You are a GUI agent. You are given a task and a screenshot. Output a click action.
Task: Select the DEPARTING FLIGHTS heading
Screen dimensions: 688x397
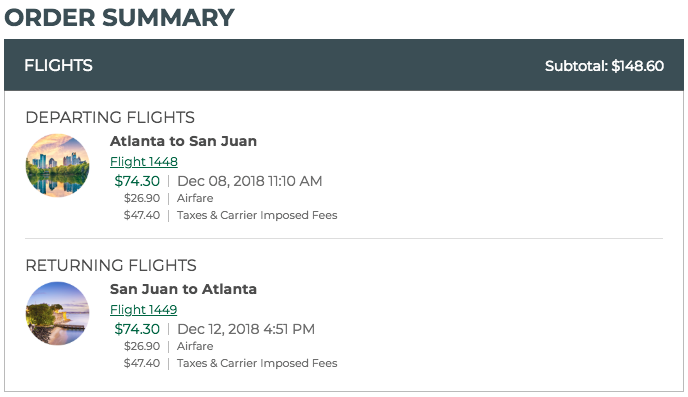(110, 117)
